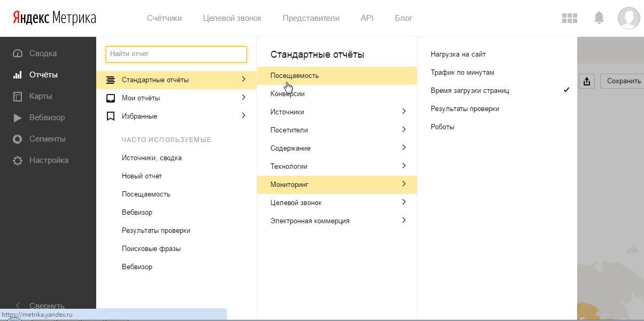Image resolution: width=644 pixels, height=321 pixels.
Task: Open the user profile avatar
Action: tap(629, 18)
